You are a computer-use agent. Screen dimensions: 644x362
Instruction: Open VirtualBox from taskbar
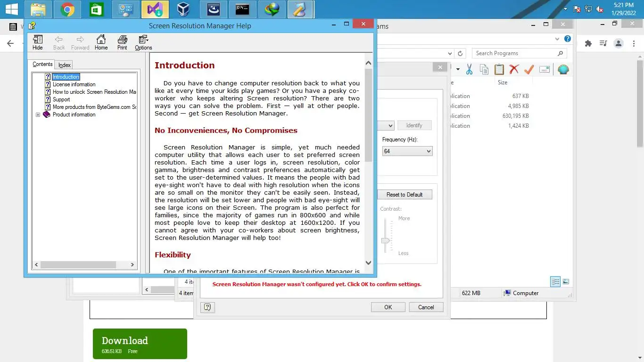pyautogui.click(x=184, y=9)
